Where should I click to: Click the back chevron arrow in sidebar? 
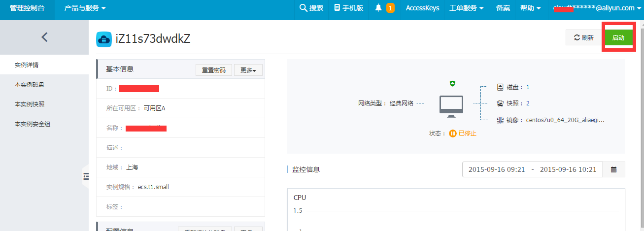click(x=44, y=37)
